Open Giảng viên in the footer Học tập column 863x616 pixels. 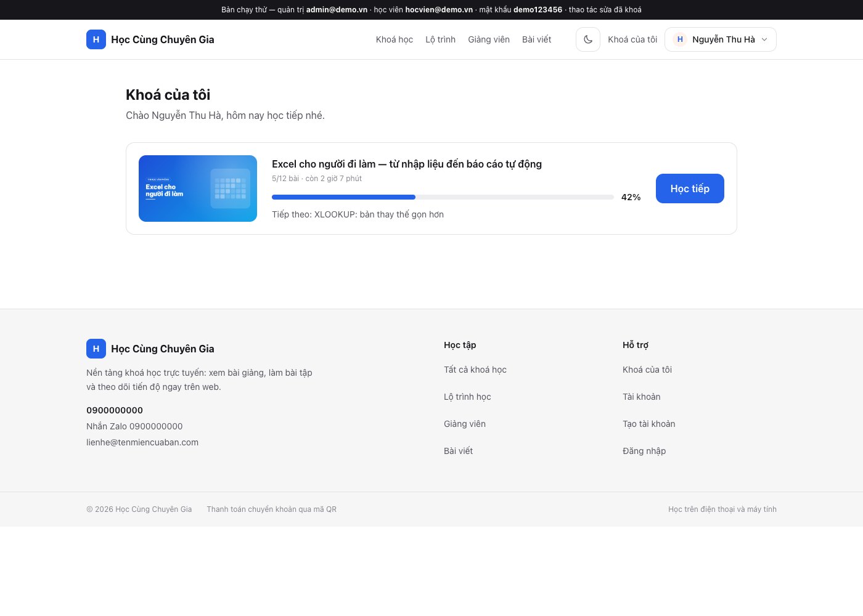(465, 424)
